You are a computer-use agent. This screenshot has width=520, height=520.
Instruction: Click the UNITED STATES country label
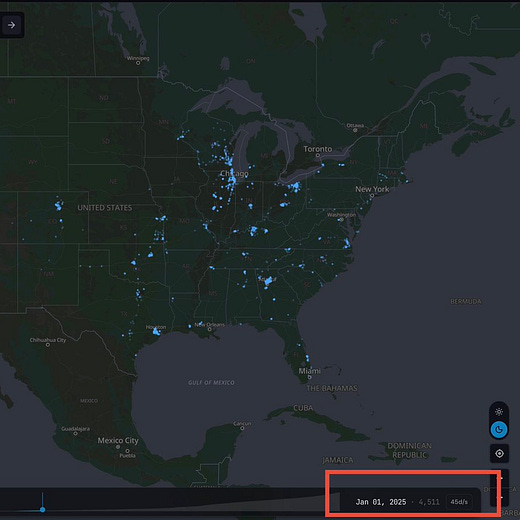click(105, 208)
